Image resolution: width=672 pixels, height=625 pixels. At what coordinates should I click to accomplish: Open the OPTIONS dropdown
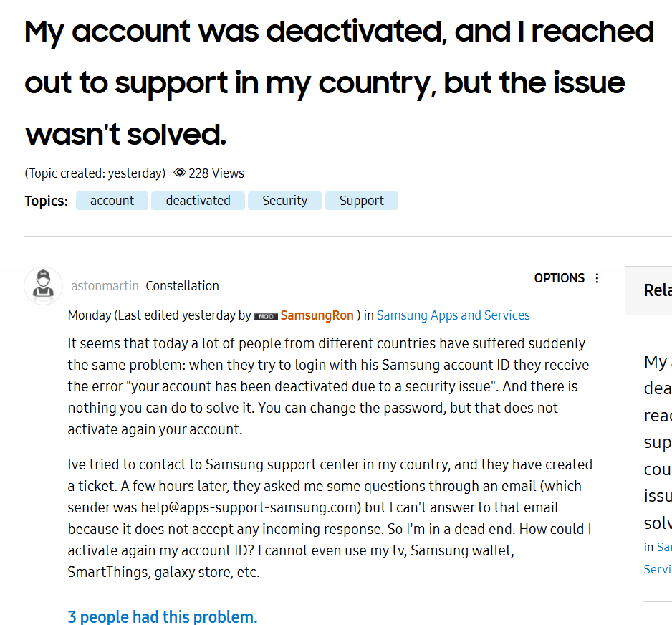[x=567, y=278]
